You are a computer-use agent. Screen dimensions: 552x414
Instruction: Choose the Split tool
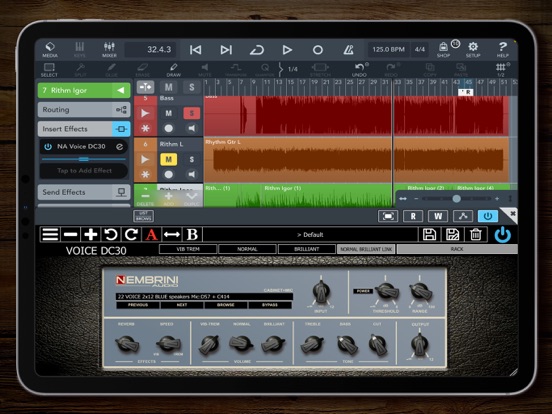pyautogui.click(x=80, y=70)
